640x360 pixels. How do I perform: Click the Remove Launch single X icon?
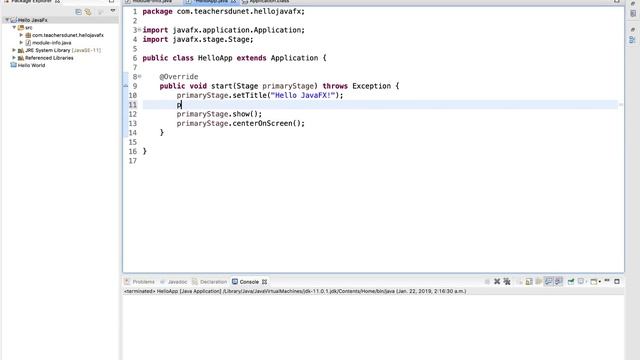coord(497,282)
